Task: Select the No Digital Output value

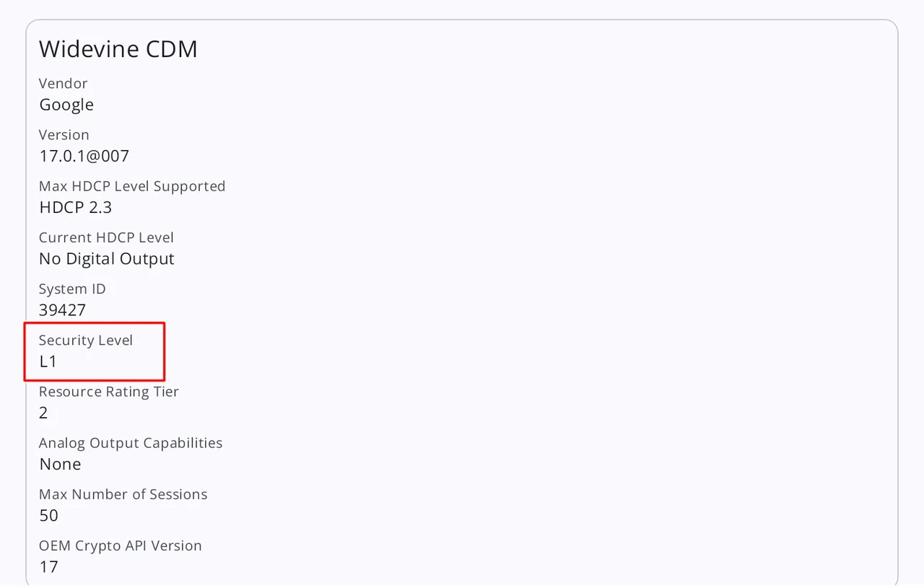Action: [x=107, y=259]
